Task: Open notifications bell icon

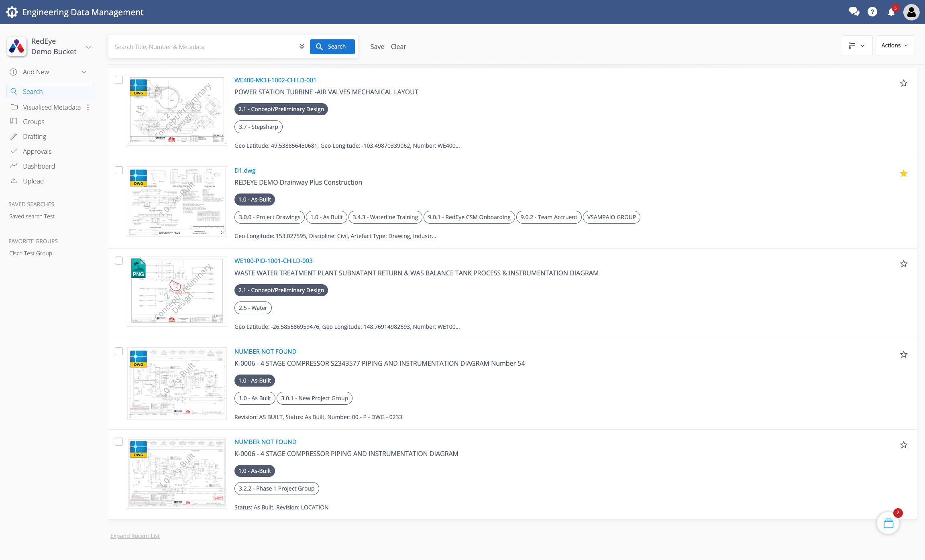Action: pyautogui.click(x=891, y=12)
